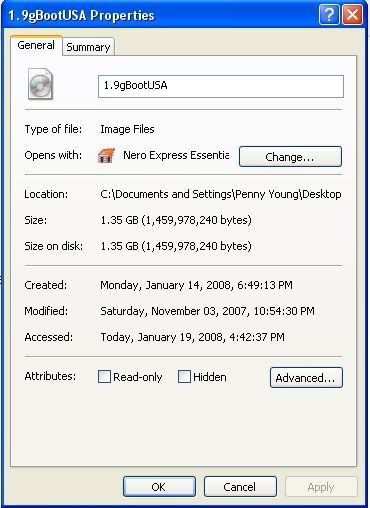Close the Properties dialog with X

point(352,15)
